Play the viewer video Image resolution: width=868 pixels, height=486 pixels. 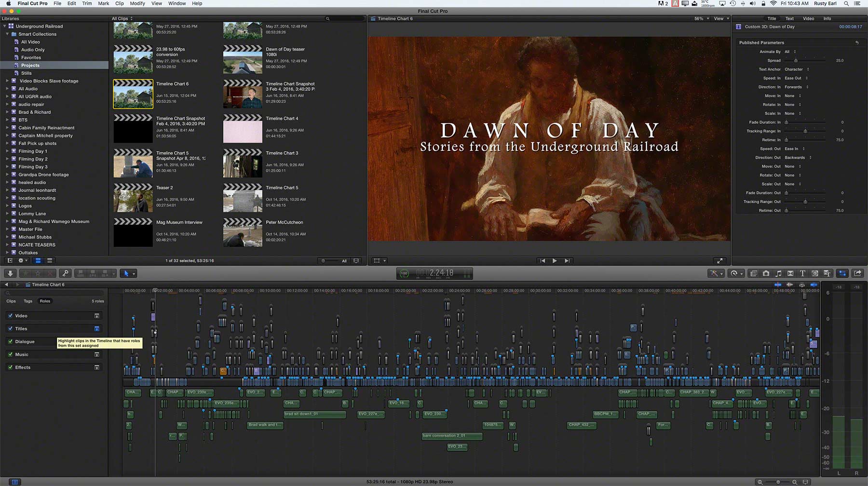click(555, 261)
